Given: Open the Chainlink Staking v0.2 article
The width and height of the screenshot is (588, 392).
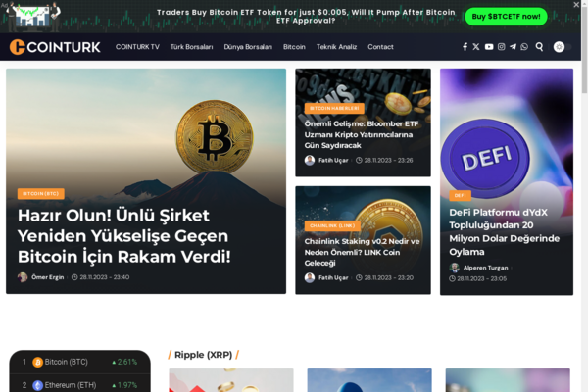Looking at the screenshot, I should [362, 252].
